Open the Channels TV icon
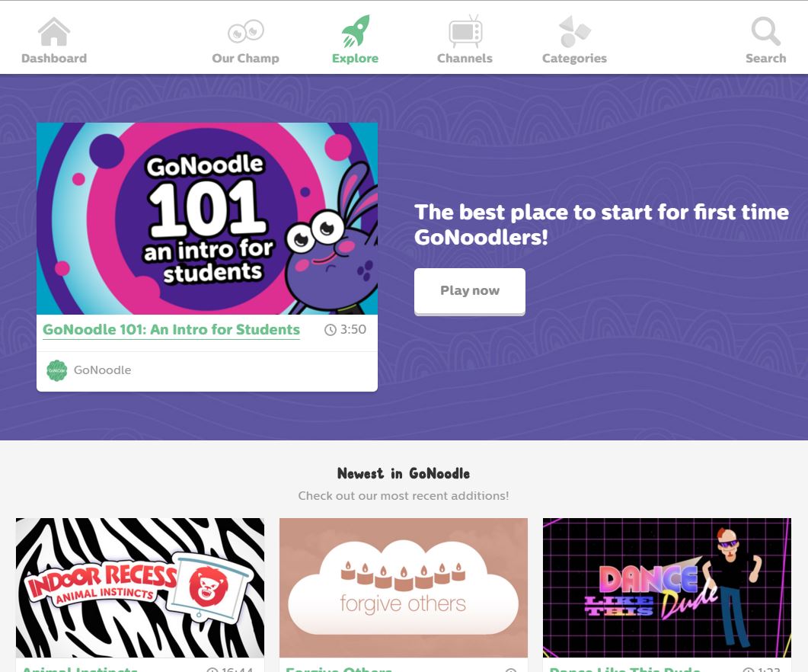808x672 pixels. click(x=465, y=31)
